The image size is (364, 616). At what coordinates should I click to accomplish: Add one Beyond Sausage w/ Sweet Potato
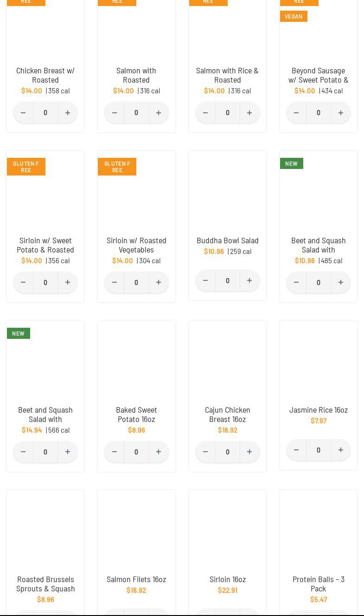(340, 113)
